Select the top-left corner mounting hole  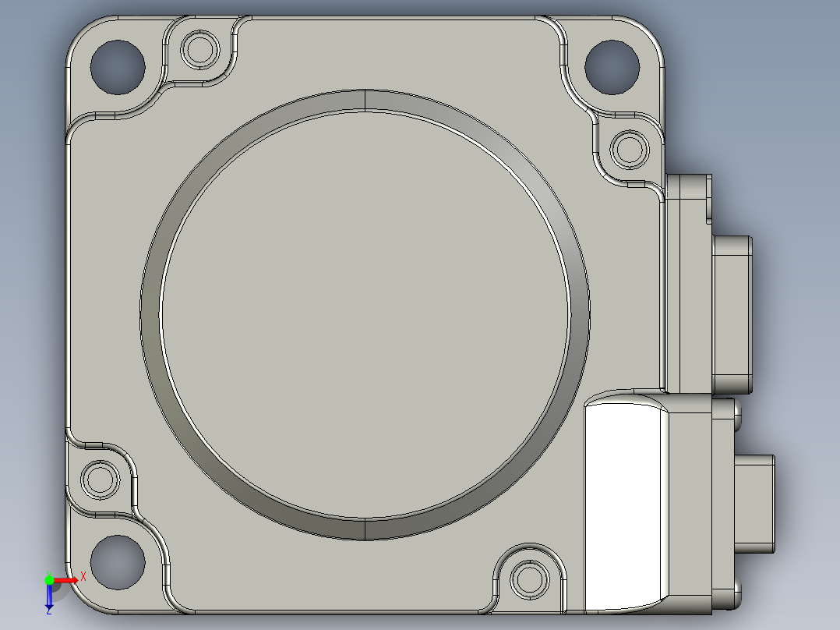[118, 67]
